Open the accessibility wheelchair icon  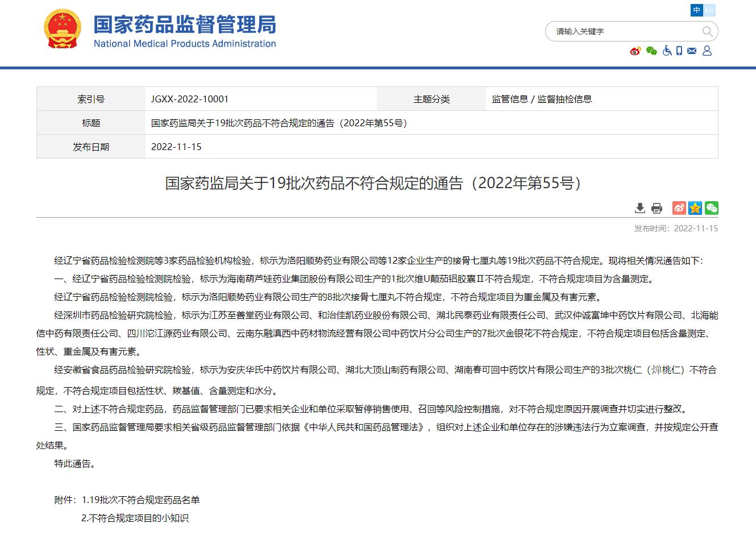[667, 51]
